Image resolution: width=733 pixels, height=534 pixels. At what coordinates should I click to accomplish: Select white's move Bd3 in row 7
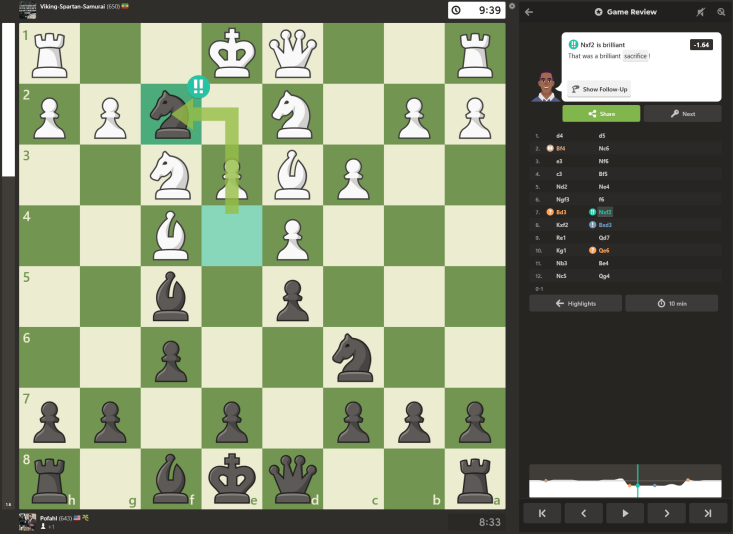click(561, 212)
